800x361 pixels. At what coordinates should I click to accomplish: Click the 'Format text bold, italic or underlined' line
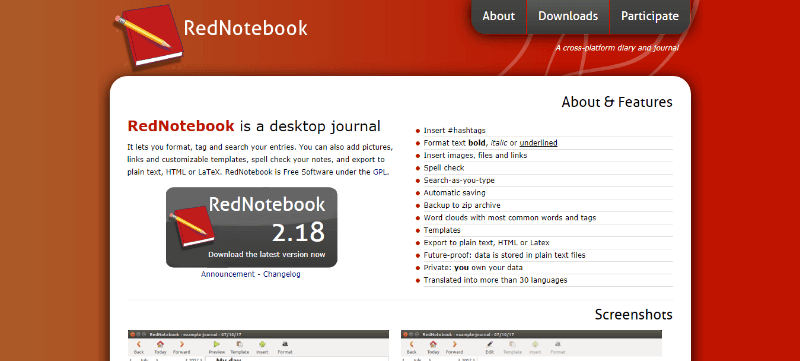(x=490, y=143)
